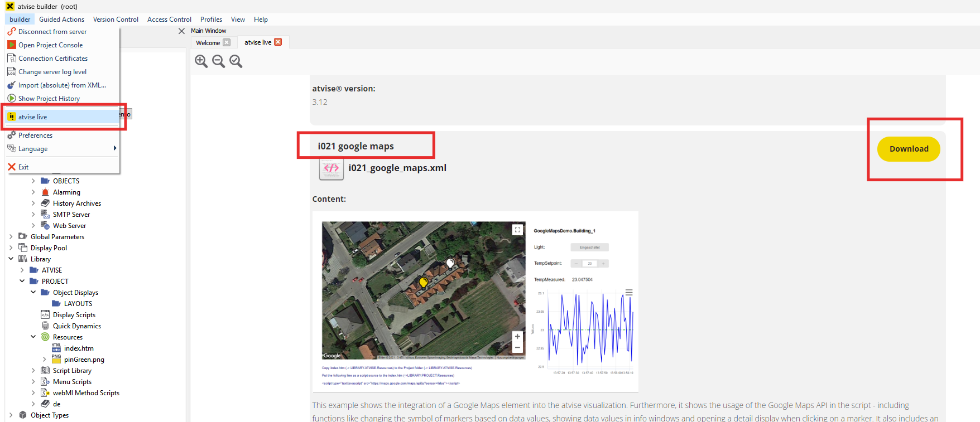Click the History Archives icon
This screenshot has width=980, height=422.
tap(45, 203)
